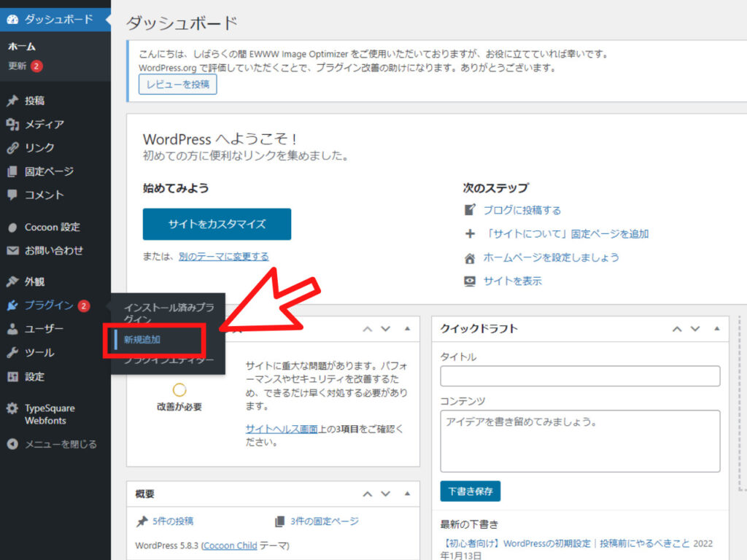Click the pages icon beside 3件の固定ページ

(279, 521)
